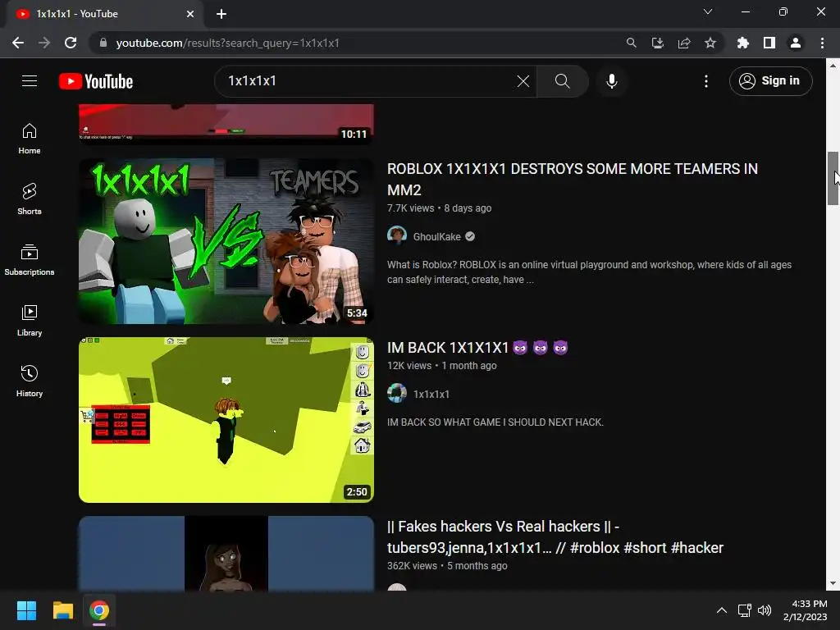This screenshot has width=840, height=630.
Task: Open the Windows Start menu
Action: (x=26, y=610)
